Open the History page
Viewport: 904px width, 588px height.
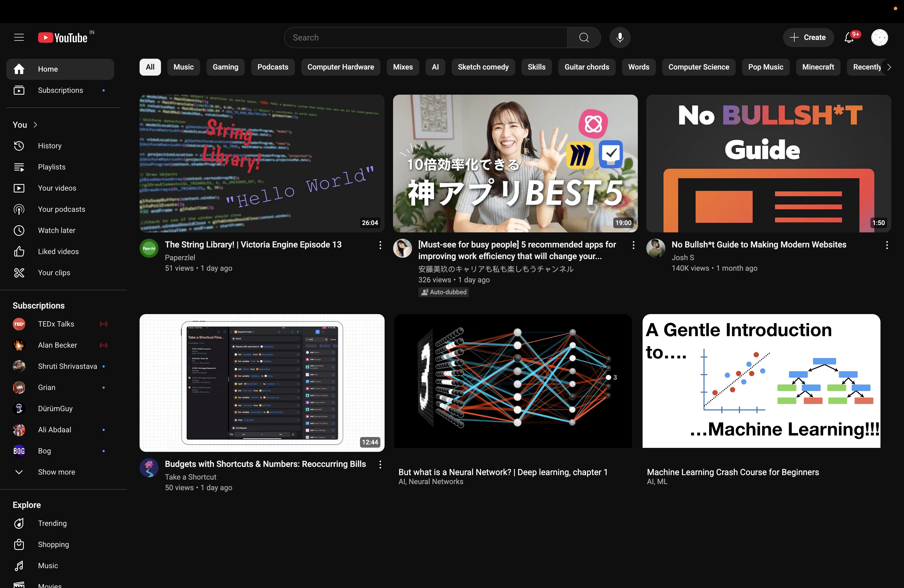coord(49,145)
